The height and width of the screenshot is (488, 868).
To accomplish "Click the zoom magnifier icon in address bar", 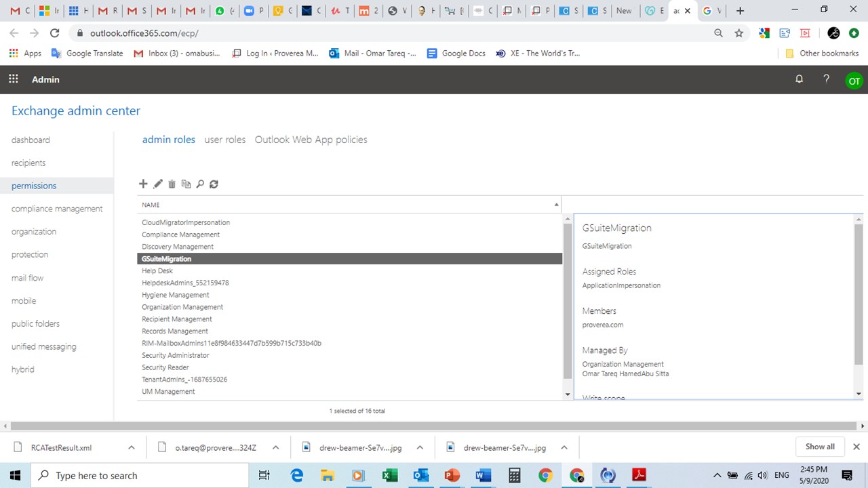I will pos(719,33).
